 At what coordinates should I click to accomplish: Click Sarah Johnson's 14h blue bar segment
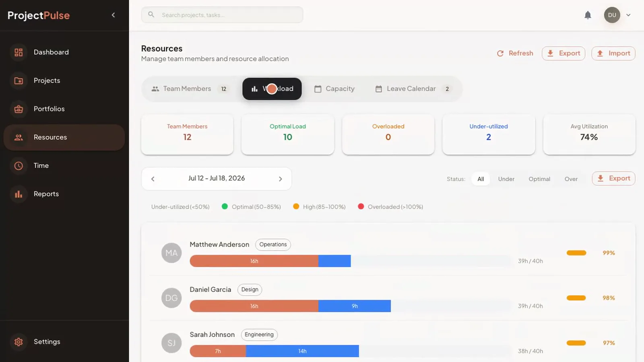pos(302,351)
